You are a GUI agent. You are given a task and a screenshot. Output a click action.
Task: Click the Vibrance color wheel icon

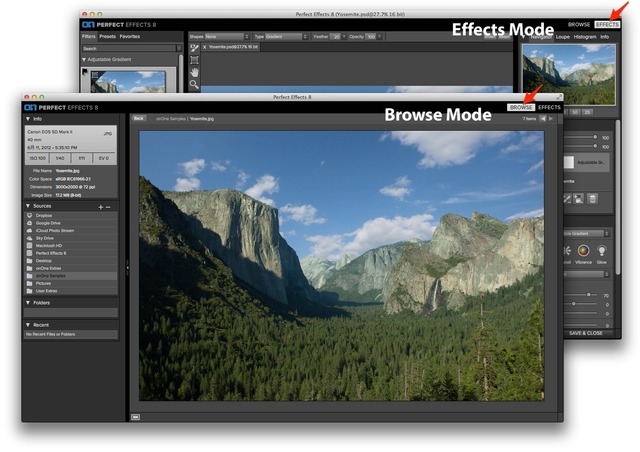583,250
